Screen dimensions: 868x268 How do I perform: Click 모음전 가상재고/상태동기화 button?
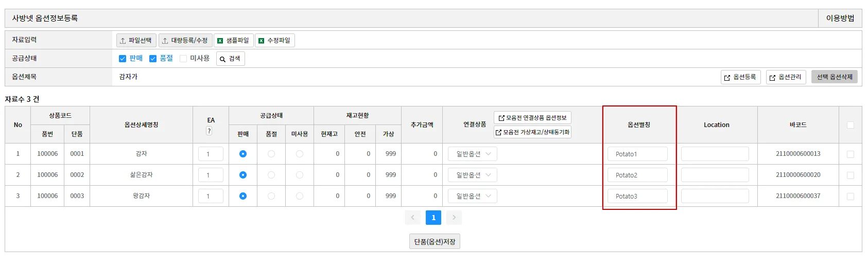[532, 132]
